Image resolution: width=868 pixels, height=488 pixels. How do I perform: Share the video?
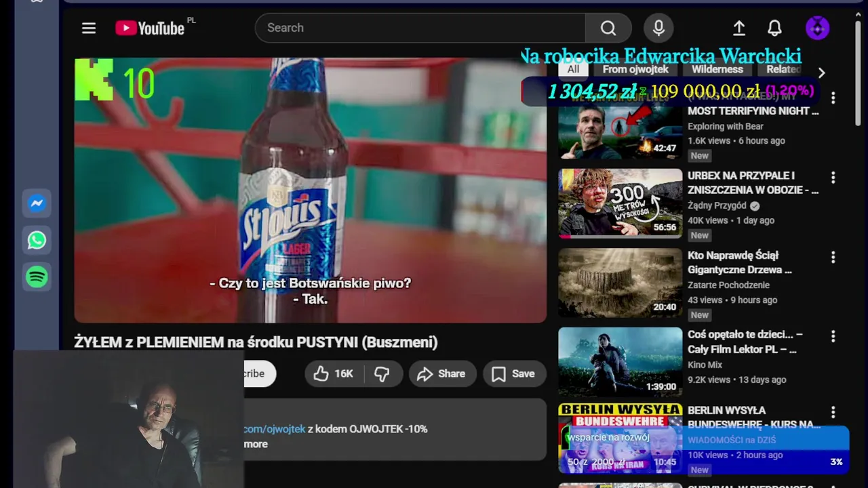(441, 373)
